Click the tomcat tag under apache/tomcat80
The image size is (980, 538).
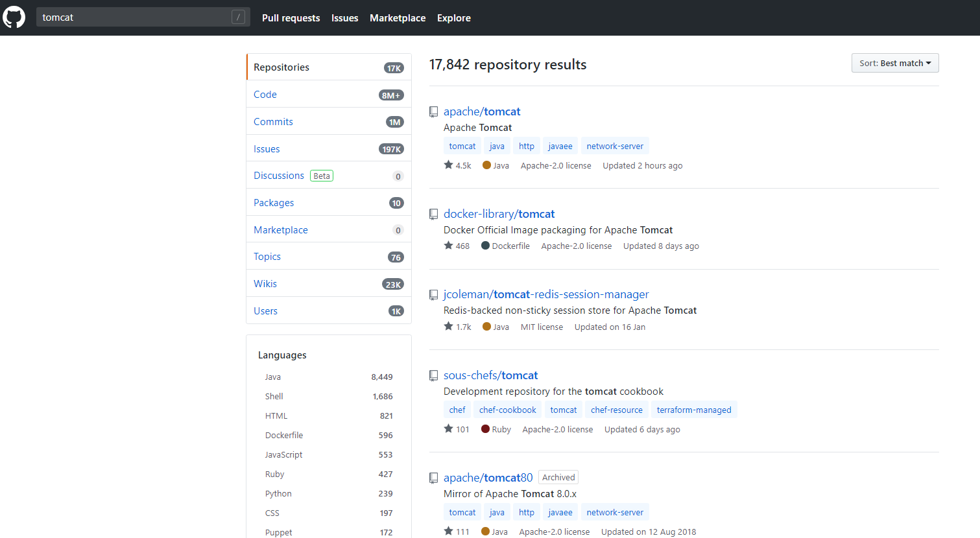[462, 513]
